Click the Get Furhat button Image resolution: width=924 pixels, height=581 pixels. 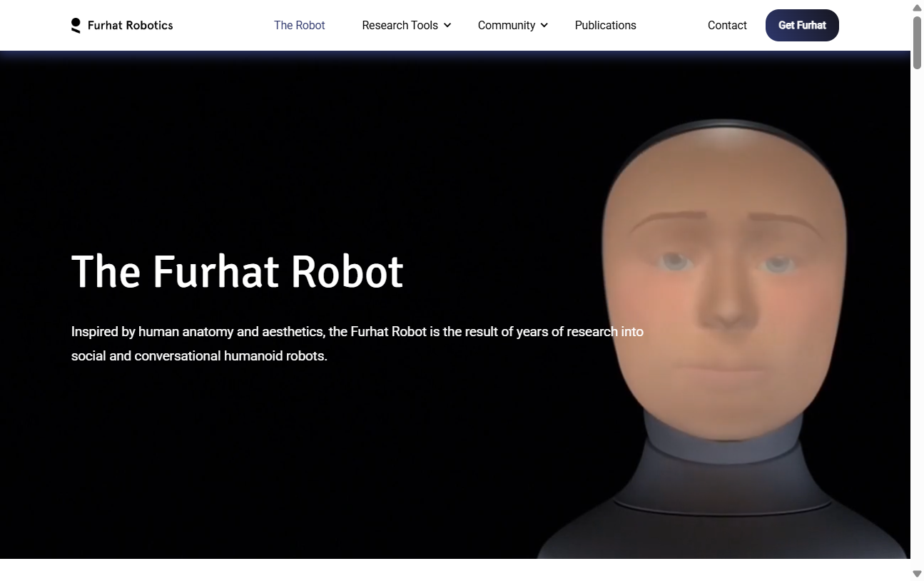tap(802, 25)
